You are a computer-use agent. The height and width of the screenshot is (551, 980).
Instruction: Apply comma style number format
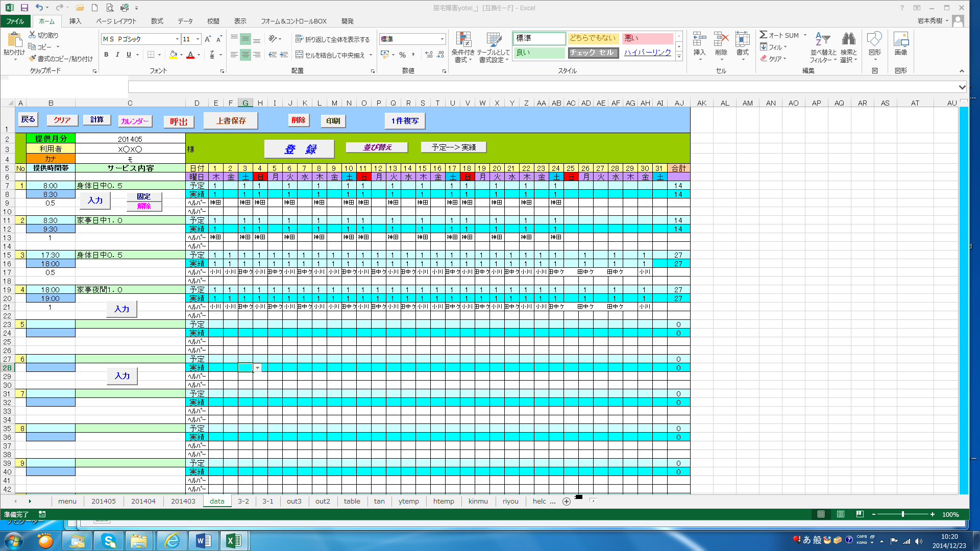coord(413,55)
